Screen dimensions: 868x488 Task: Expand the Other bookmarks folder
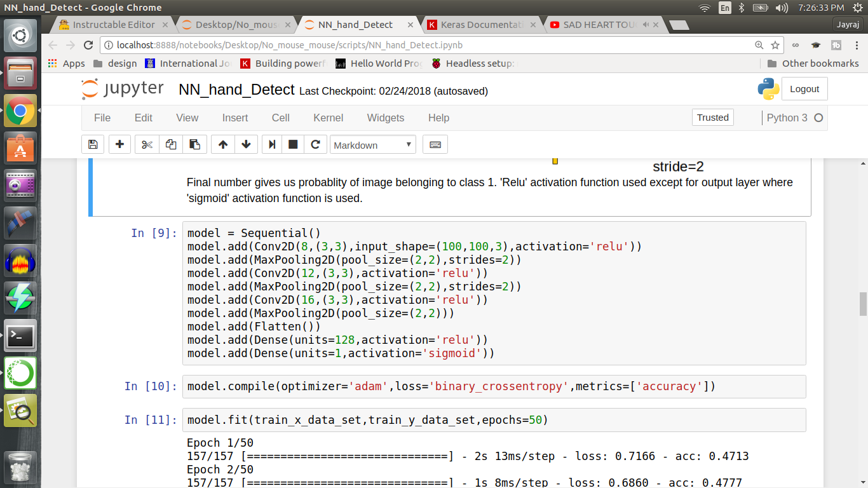point(813,64)
